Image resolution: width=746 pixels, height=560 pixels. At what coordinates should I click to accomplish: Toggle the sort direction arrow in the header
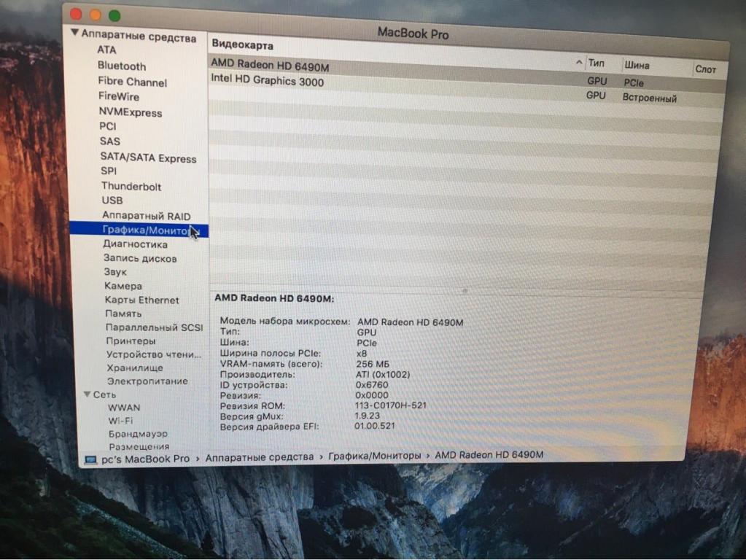coord(579,62)
